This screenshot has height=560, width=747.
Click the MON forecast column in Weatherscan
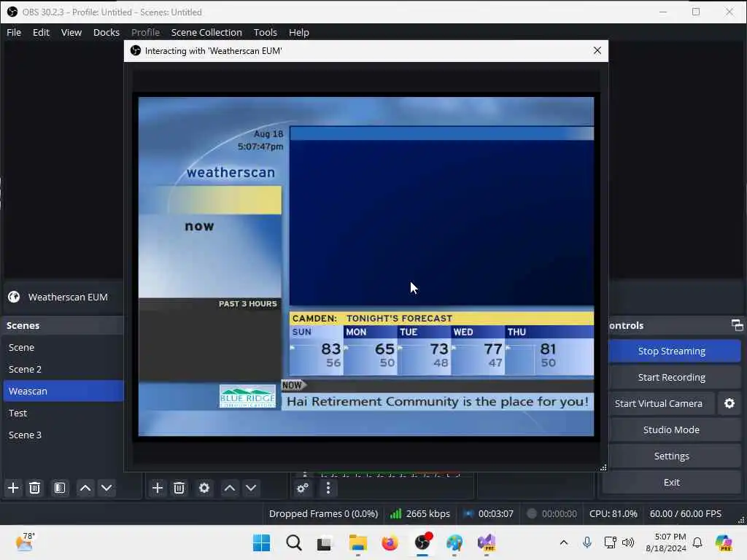tap(370, 351)
